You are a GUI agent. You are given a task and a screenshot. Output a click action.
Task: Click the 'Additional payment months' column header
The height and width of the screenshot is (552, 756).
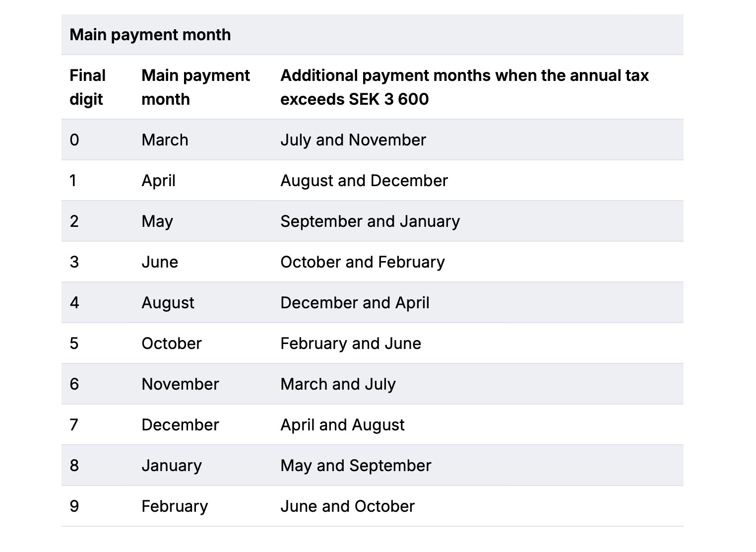click(x=464, y=87)
